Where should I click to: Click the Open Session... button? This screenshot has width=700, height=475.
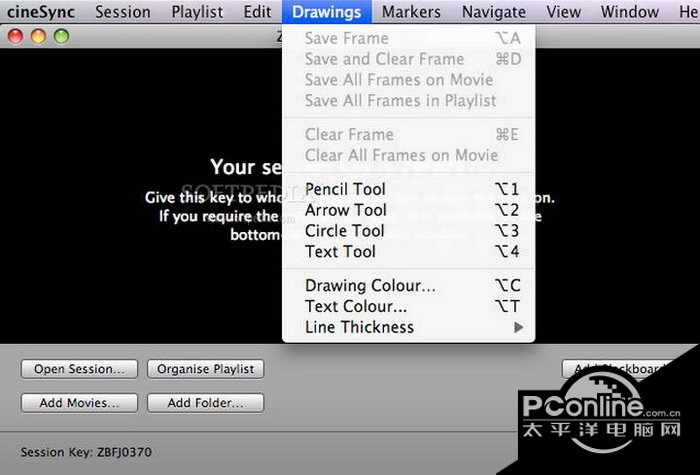click(x=79, y=369)
